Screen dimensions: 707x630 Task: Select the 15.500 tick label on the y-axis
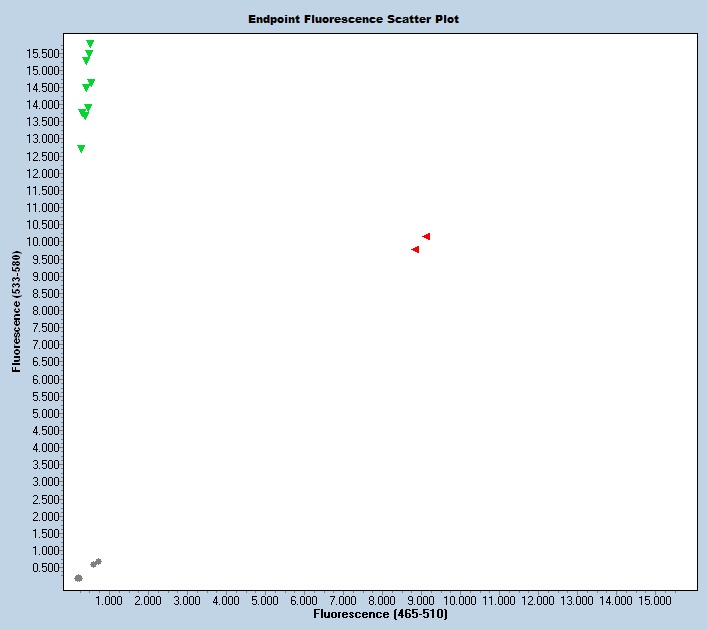[40, 53]
